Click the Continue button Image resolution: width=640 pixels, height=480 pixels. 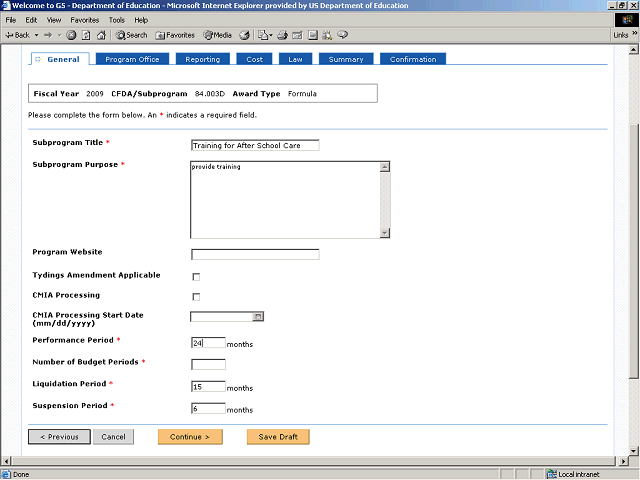tap(190, 437)
